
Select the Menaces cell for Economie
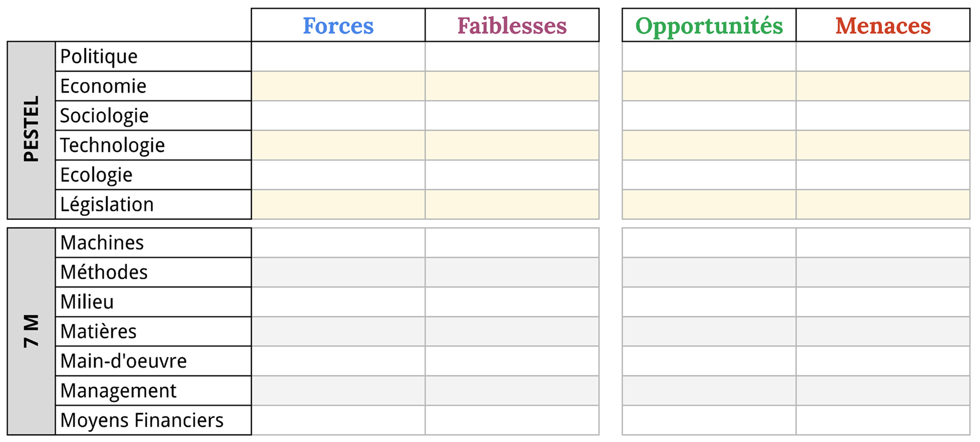(883, 86)
